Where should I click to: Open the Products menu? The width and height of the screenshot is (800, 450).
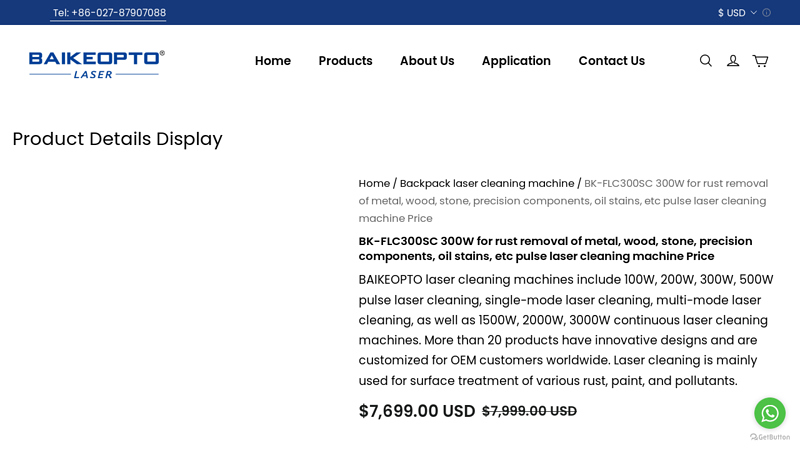345,61
